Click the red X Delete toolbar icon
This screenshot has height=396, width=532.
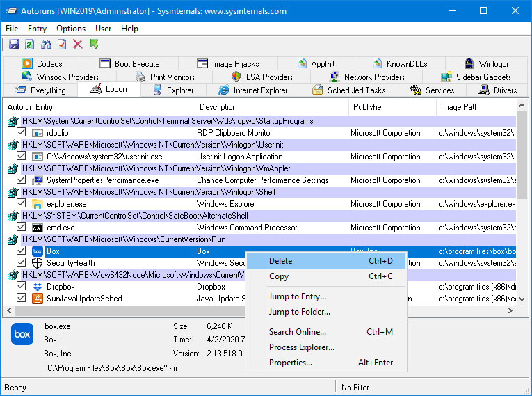coord(78,44)
